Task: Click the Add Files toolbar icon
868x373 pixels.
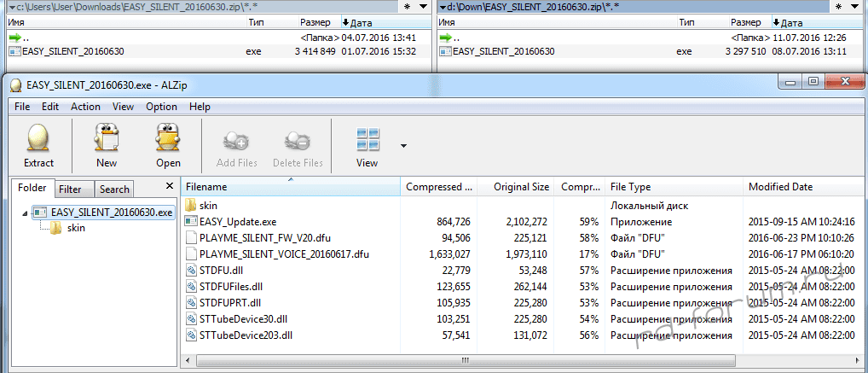Action: tap(236, 140)
